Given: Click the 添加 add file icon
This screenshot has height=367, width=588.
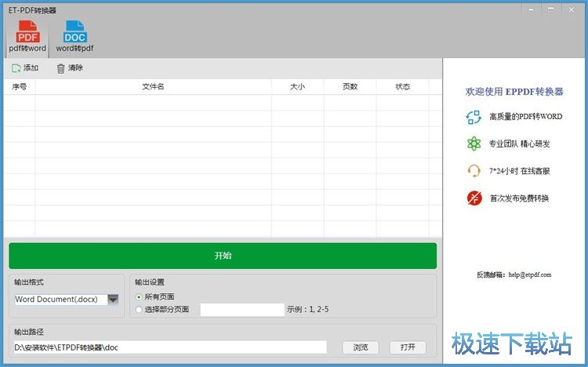Looking at the screenshot, I should tap(16, 68).
